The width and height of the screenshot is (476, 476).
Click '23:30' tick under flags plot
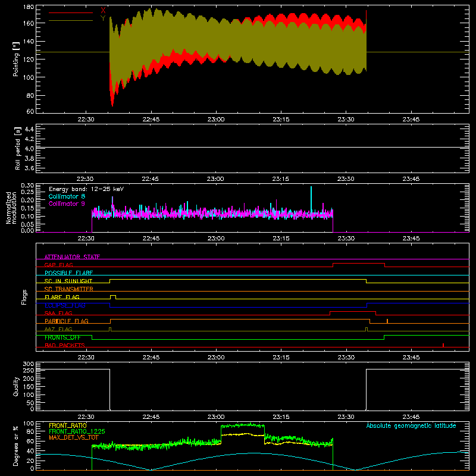pyautogui.click(x=346, y=358)
